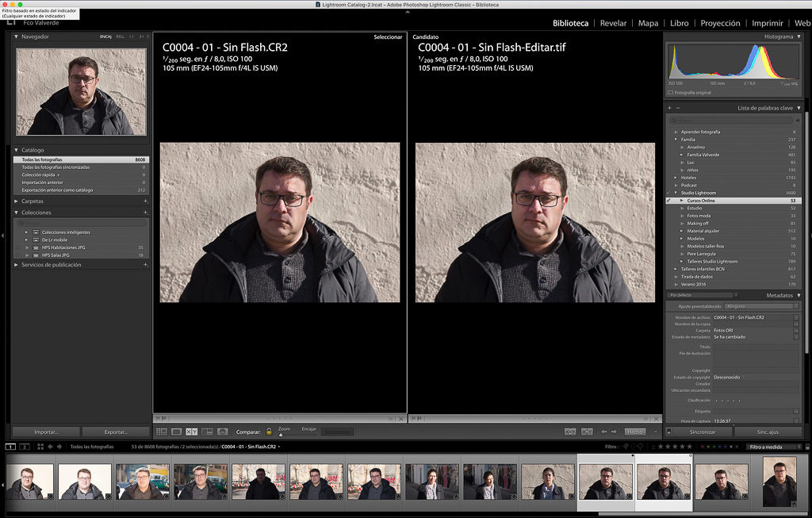The height and width of the screenshot is (518, 812).
Task: Click the Hecho button in the toolbar
Action: tap(634, 432)
